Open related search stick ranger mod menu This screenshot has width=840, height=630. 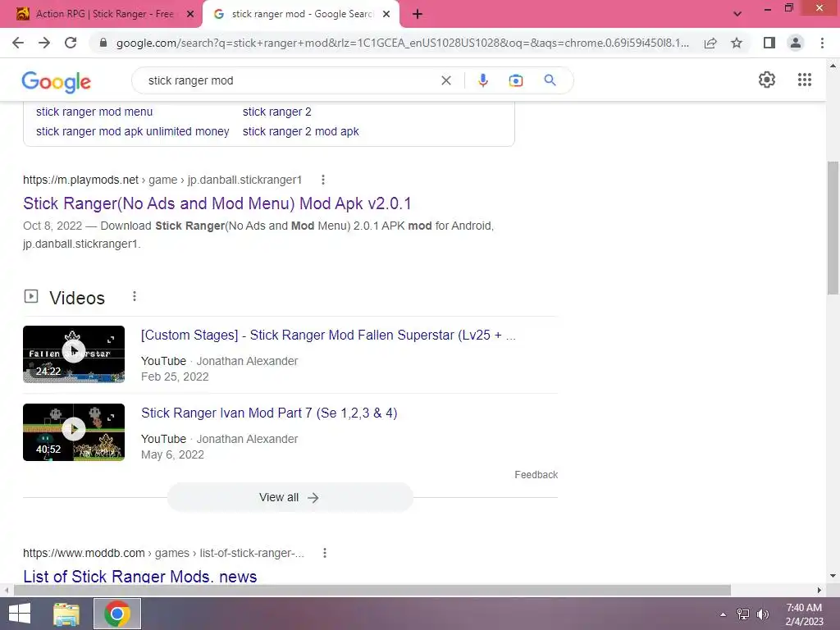(94, 112)
